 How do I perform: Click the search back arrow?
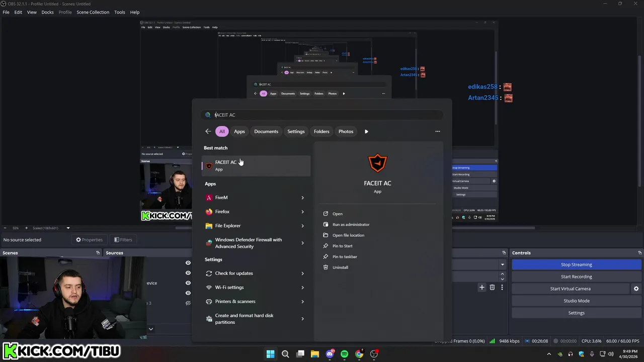[208, 131]
